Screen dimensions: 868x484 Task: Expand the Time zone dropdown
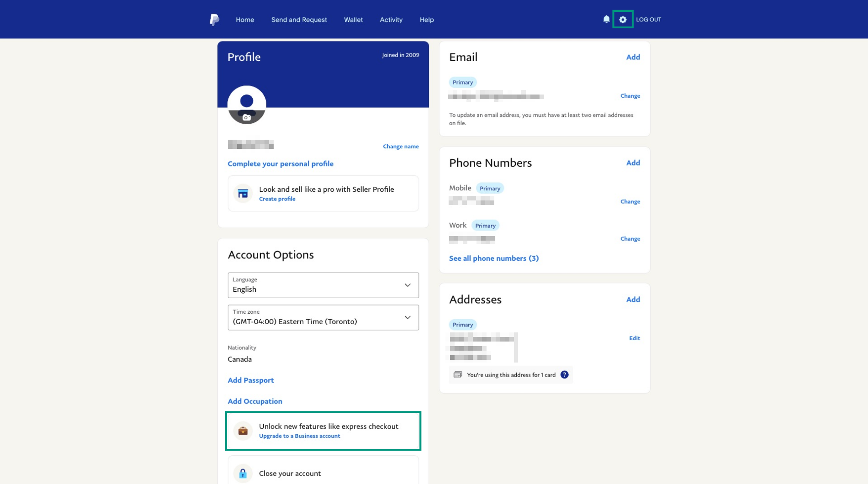click(x=323, y=318)
